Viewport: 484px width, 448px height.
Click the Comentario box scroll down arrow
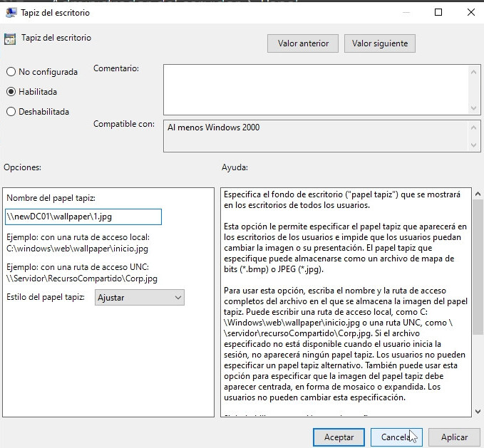[x=474, y=108]
